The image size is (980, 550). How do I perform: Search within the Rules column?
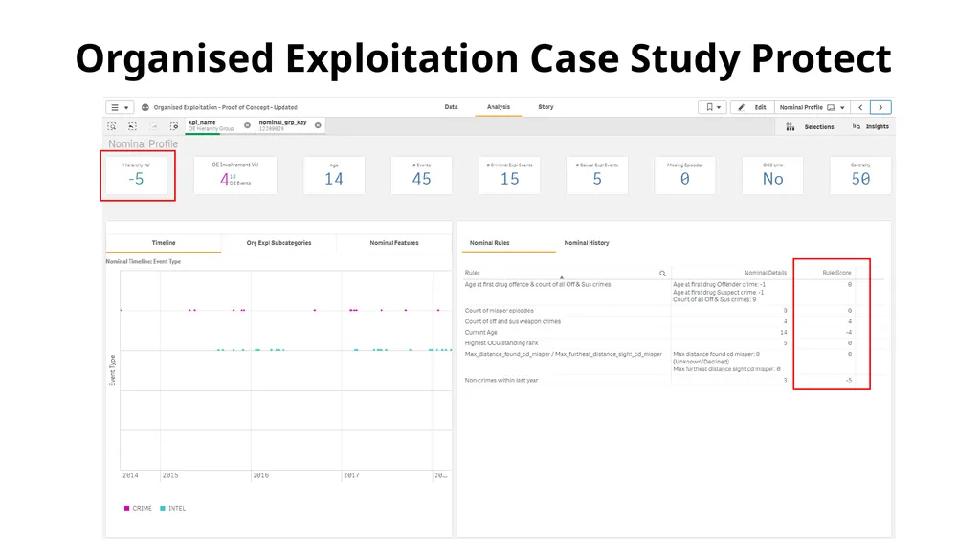(662, 274)
